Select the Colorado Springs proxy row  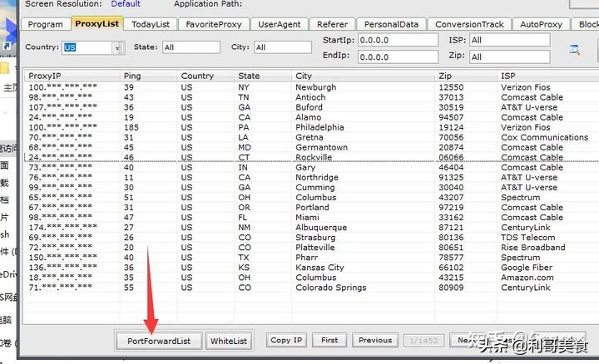[311, 288]
